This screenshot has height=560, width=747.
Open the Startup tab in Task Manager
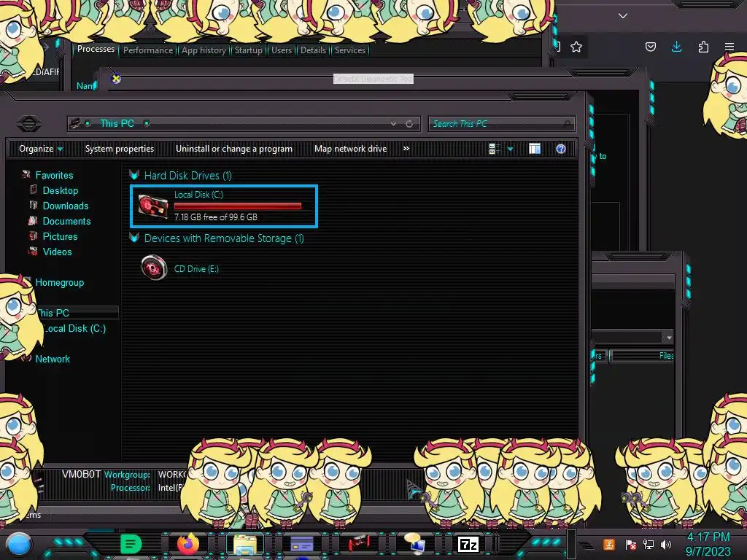[248, 50]
